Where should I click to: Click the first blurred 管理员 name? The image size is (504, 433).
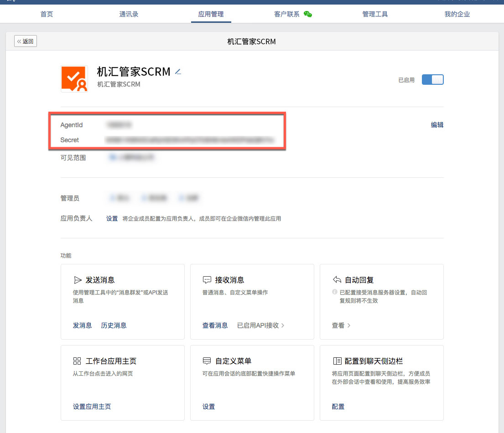(x=119, y=198)
